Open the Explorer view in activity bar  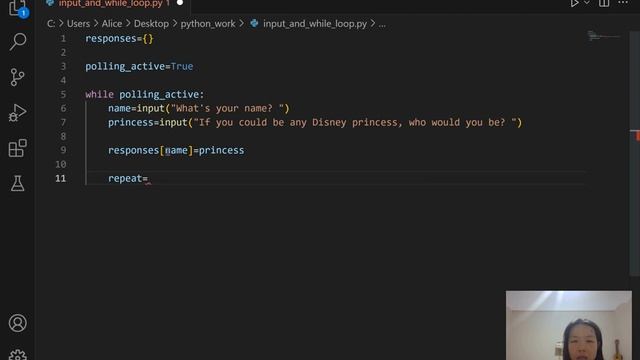[17, 7]
